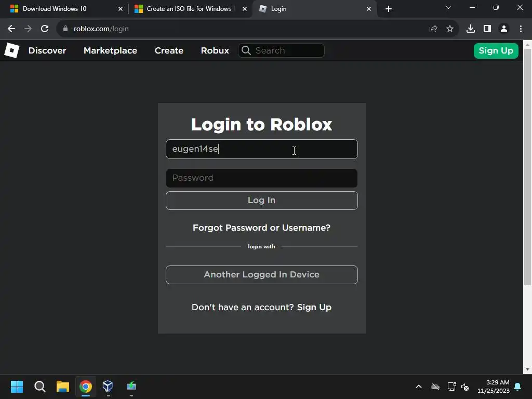Screen dimensions: 532x399
Task: Click OneDrive cloud tray icon
Action: [x=435, y=387]
